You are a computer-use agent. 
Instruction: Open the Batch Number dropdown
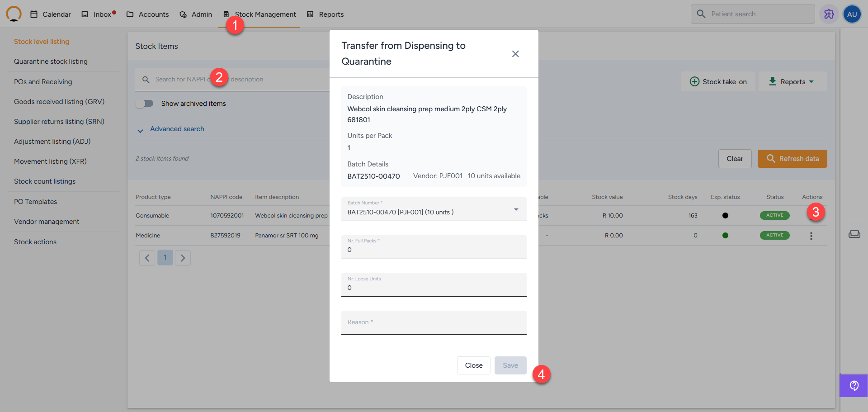coord(434,209)
